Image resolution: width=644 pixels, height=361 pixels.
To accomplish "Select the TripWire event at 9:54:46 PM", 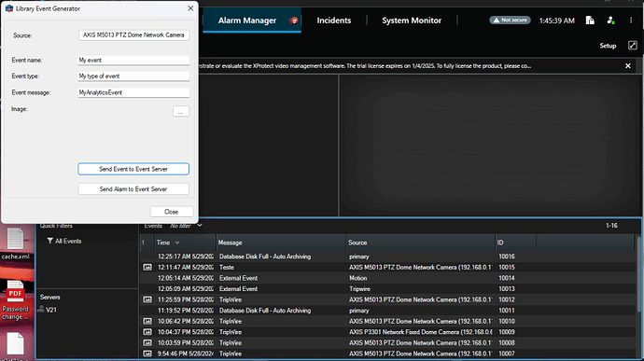I will pos(387,354).
